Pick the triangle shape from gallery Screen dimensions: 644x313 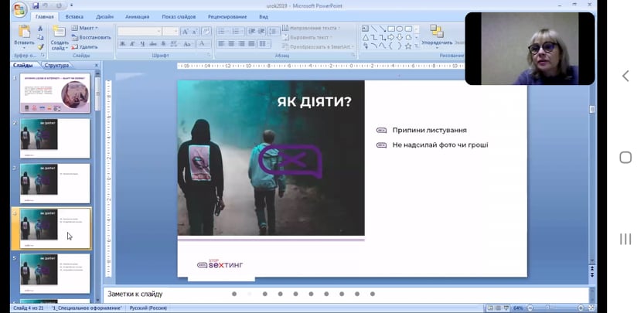pyautogui.click(x=365, y=37)
